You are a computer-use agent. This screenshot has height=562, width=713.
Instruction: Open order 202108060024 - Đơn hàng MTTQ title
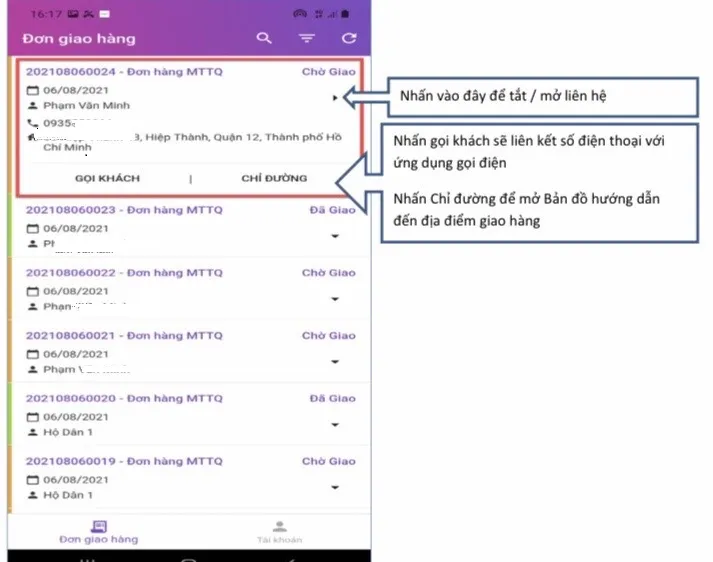pyautogui.click(x=124, y=72)
